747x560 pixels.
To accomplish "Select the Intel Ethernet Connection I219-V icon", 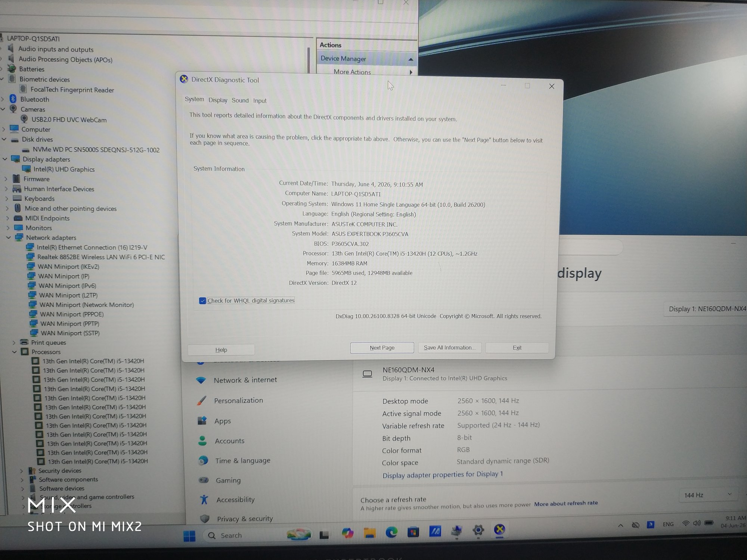I will coord(30,247).
